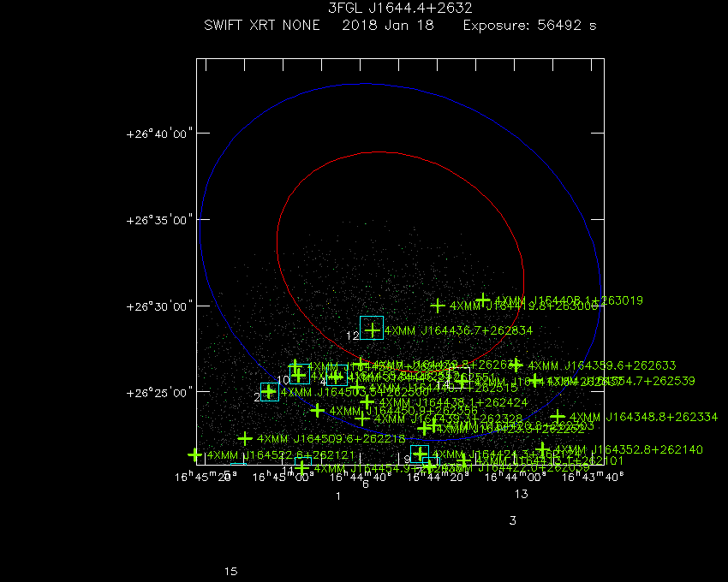
Task: Click the white source number 12
Action: [353, 336]
